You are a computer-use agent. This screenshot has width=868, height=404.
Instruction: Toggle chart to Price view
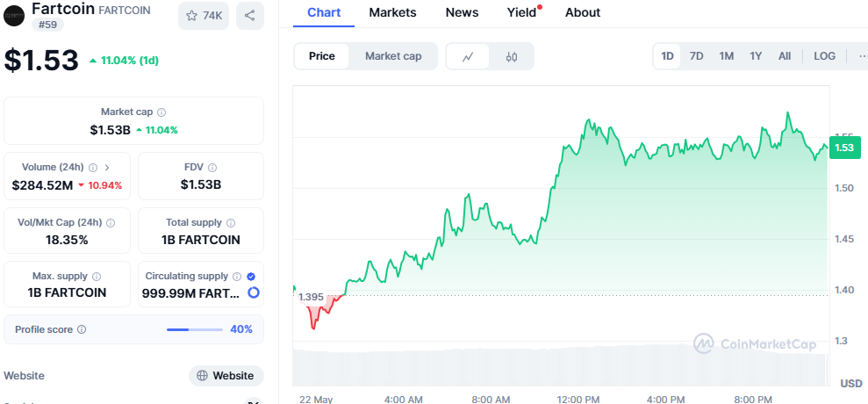(321, 56)
